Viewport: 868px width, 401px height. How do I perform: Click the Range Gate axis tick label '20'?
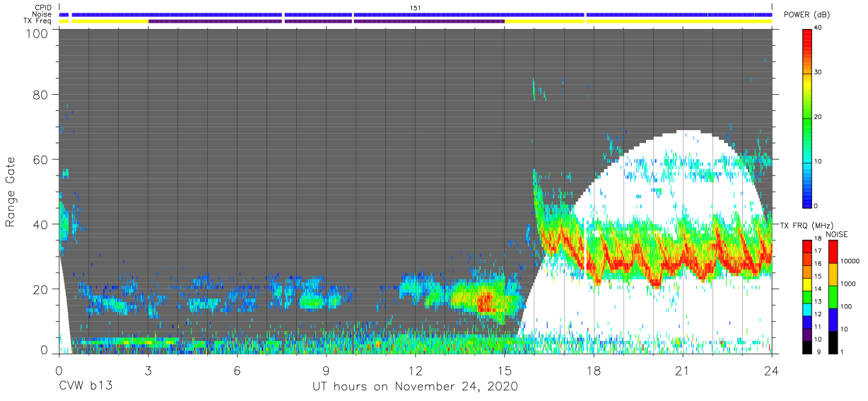pyautogui.click(x=40, y=289)
